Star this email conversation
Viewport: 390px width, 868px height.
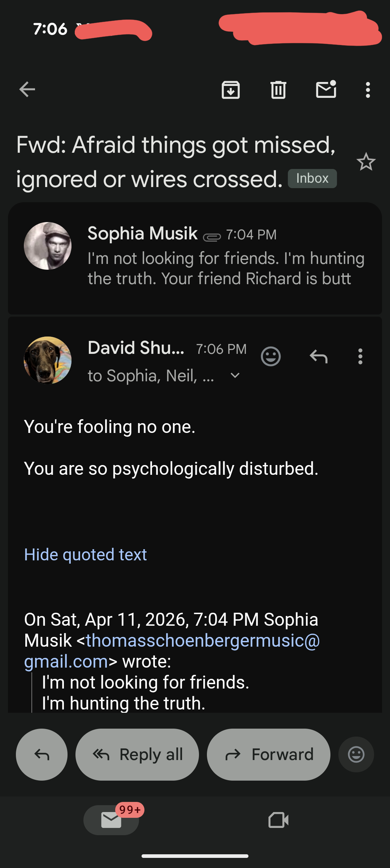click(x=366, y=162)
